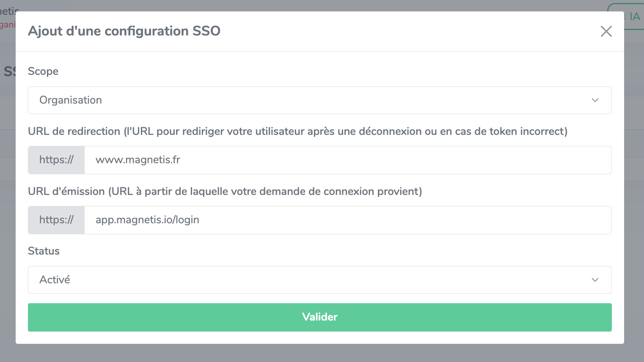Click the URL de redirection label text
Screen dimensions: 644x362
point(297,132)
